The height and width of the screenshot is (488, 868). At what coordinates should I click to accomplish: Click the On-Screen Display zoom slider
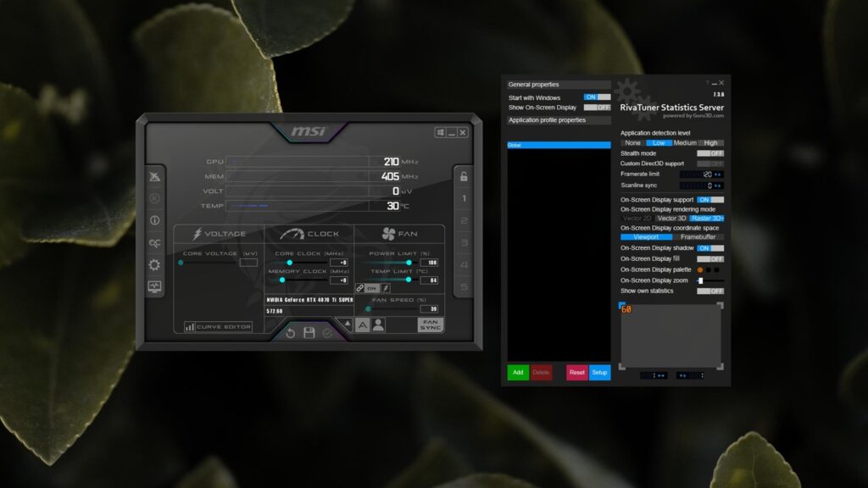pos(710,280)
